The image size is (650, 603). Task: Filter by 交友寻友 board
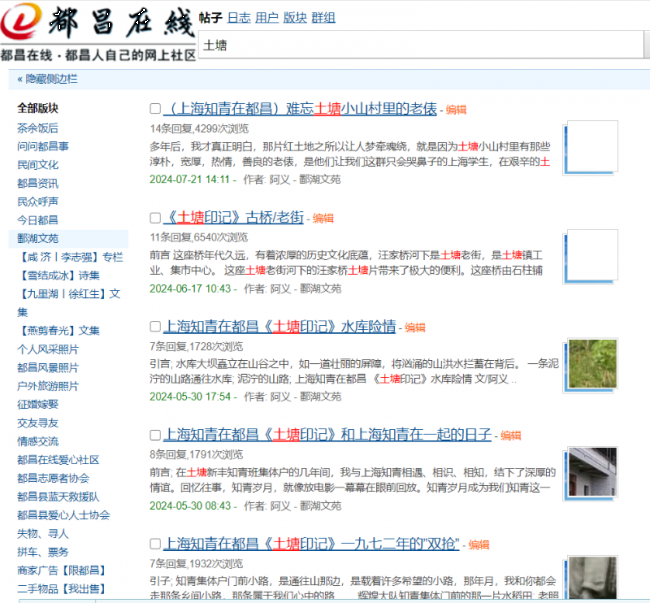click(38, 423)
